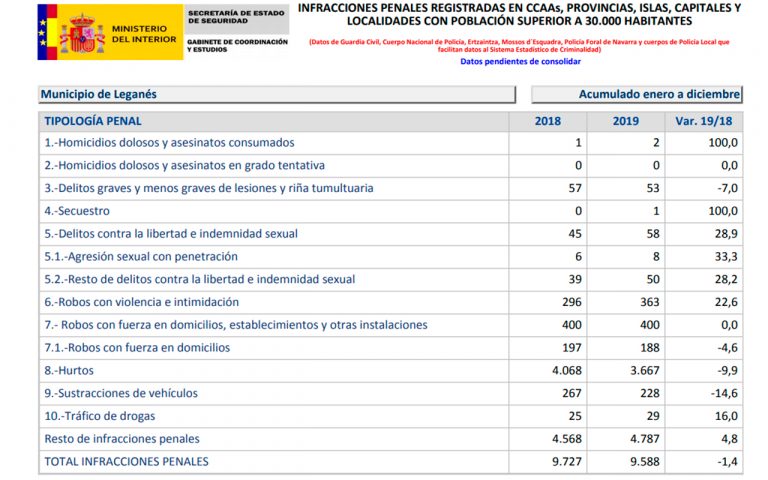Click the '4.-Secuestro' row label
Viewport: 768px width, 480px height.
point(77,211)
